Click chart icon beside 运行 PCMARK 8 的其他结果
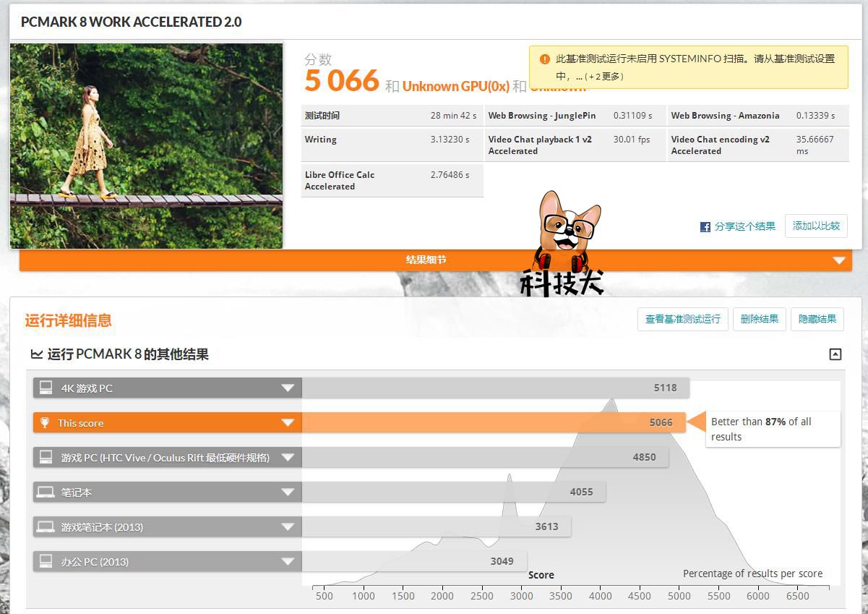868x614 pixels. click(x=36, y=354)
